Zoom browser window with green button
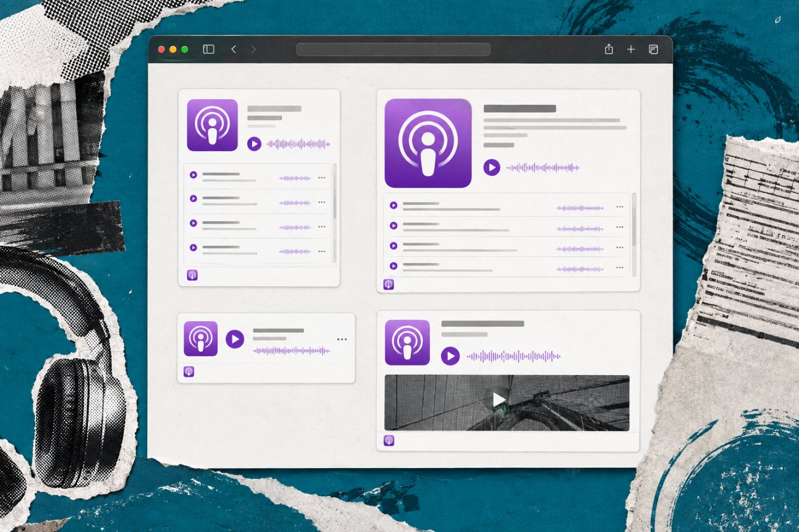This screenshot has width=799, height=532. click(x=184, y=50)
